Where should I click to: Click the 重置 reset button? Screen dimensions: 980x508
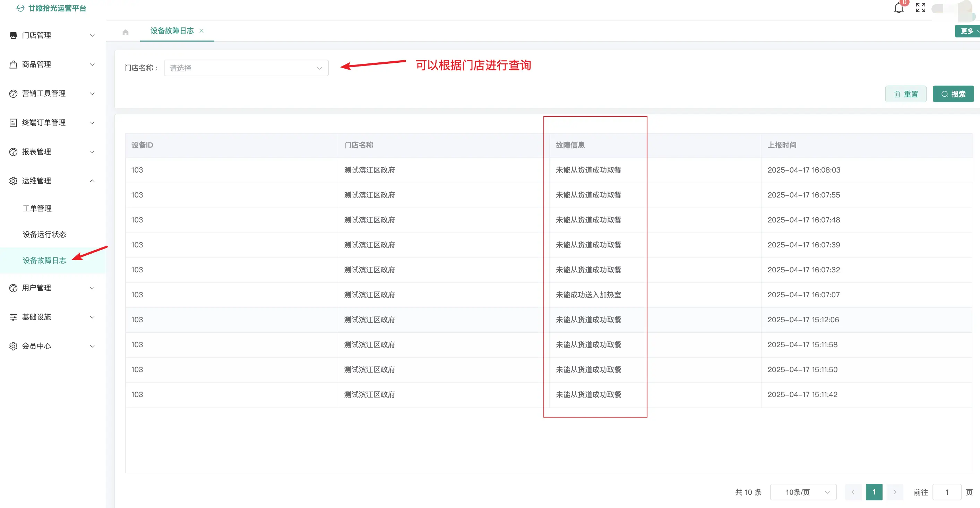(x=905, y=94)
